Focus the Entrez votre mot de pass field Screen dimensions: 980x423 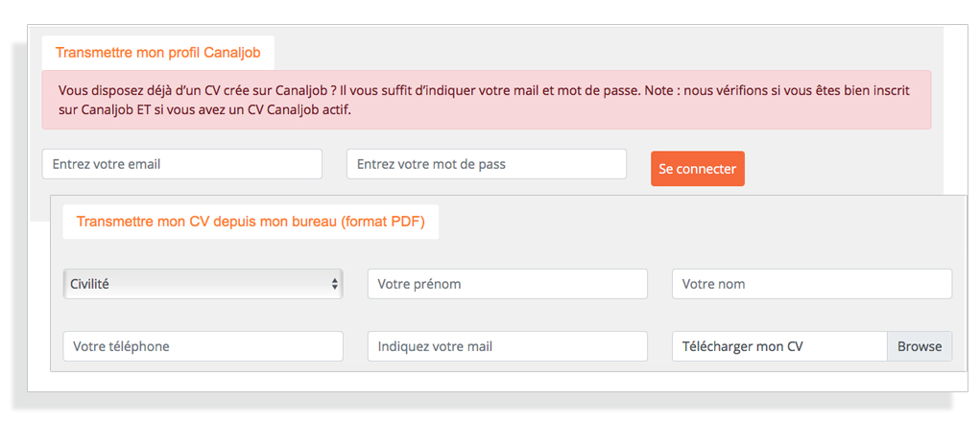[487, 164]
